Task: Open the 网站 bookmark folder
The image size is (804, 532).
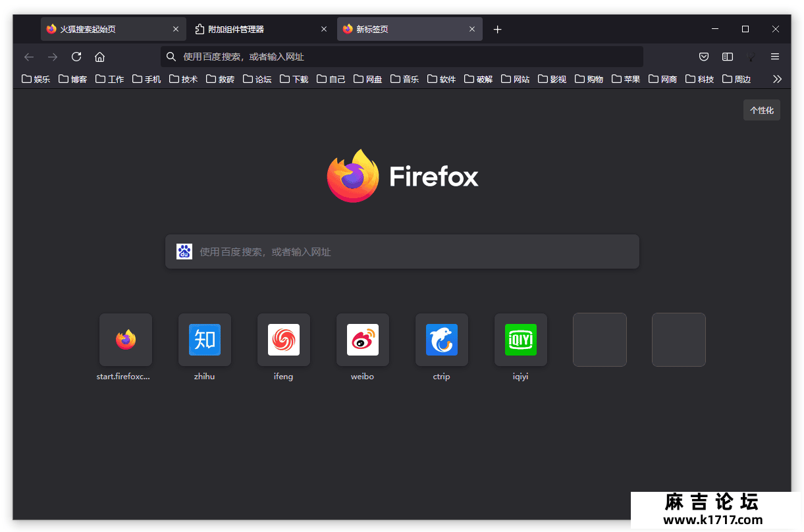Action: [515, 79]
